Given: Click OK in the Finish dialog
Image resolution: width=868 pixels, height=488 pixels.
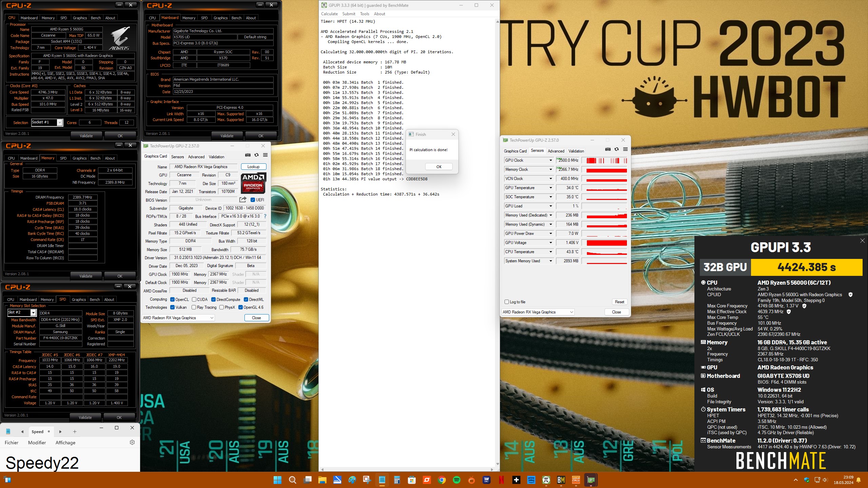Looking at the screenshot, I should point(439,167).
